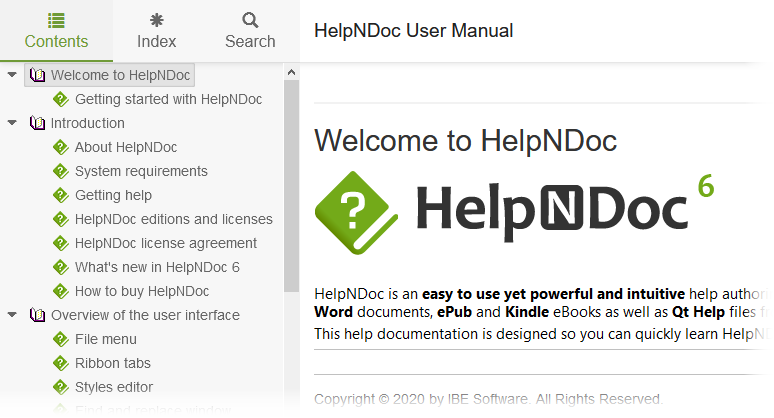Collapse Overview of the user interface node
The width and height of the screenshot is (774, 418).
(x=12, y=315)
